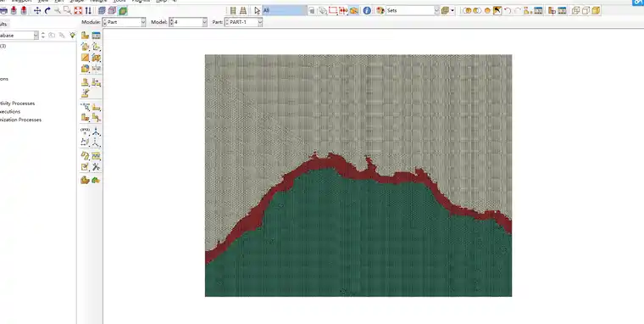The width and height of the screenshot is (644, 324).
Task: Click the green toolbox icon at bottom
Action: coord(96,180)
